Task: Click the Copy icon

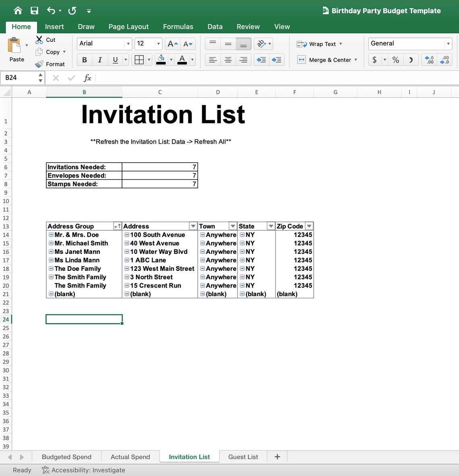Action: click(39, 52)
